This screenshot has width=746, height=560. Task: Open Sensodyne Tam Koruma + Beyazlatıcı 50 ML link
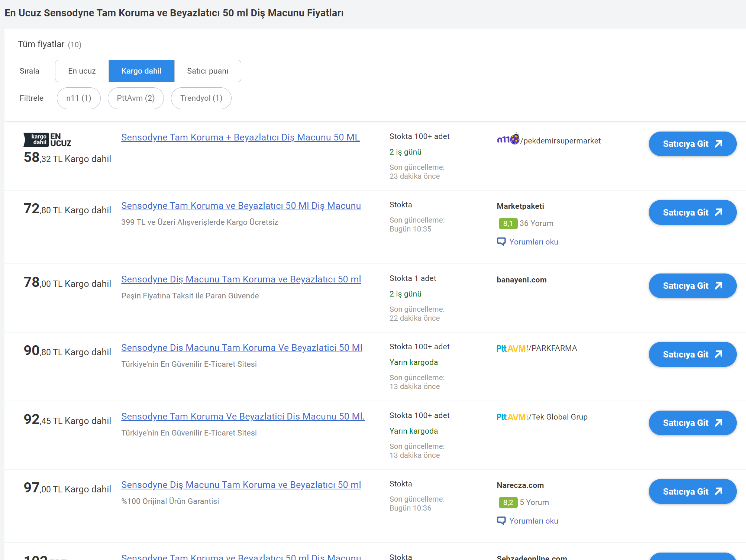(x=240, y=137)
